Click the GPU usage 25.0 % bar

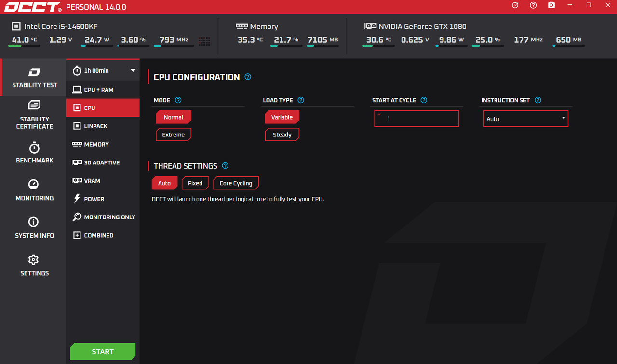pyautogui.click(x=487, y=46)
